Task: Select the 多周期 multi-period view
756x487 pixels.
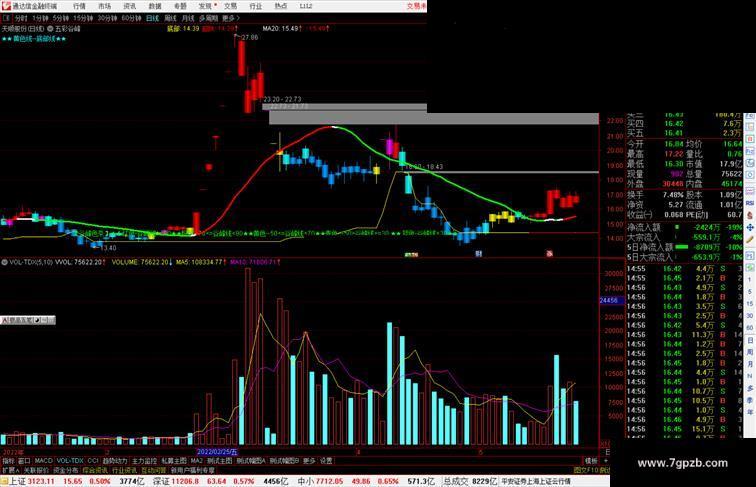Action: 209,18
